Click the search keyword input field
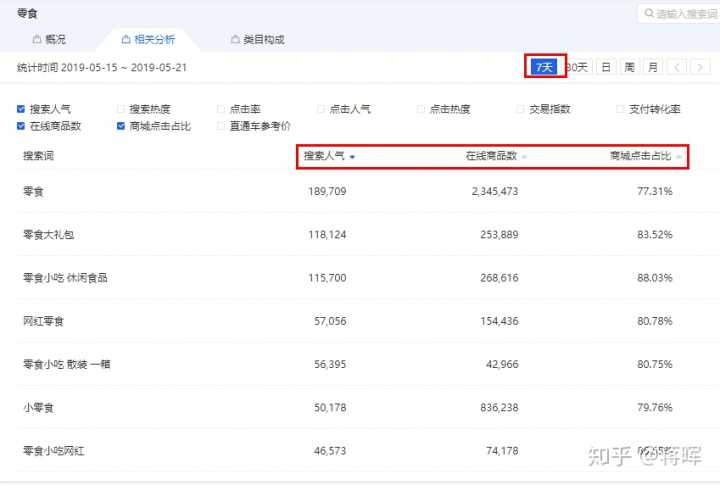 (685, 14)
